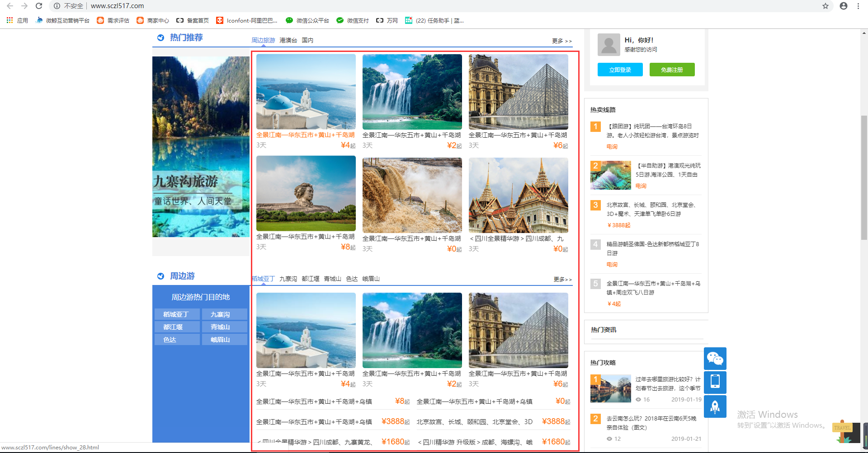Open the 应用 apps grid bookmark

(17, 20)
